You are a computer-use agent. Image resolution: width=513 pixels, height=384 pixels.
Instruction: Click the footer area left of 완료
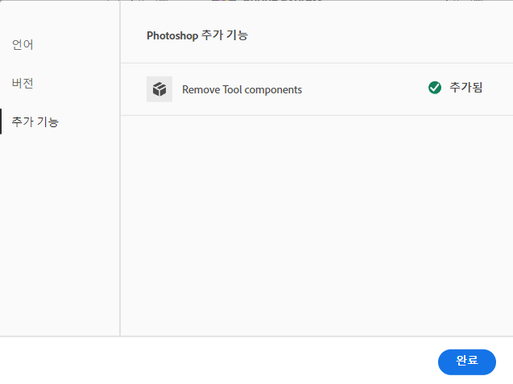coord(218,361)
